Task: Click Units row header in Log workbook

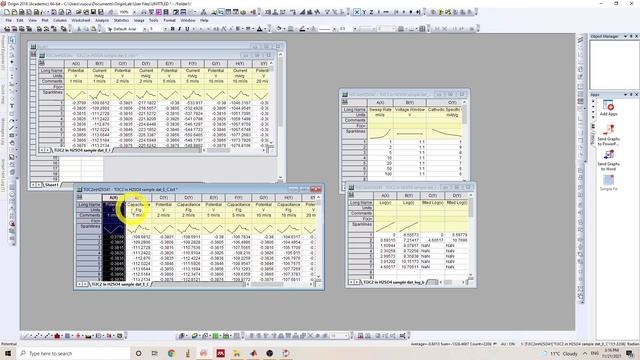Action: [x=360, y=208]
